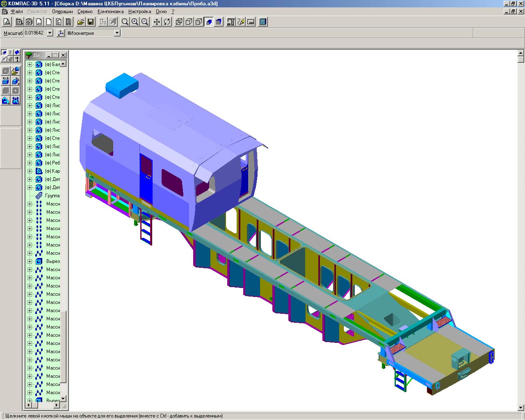Viewport: 525px width, 420px height.
Task: Click the Zoom Out magnifier icon
Action: click(145, 22)
